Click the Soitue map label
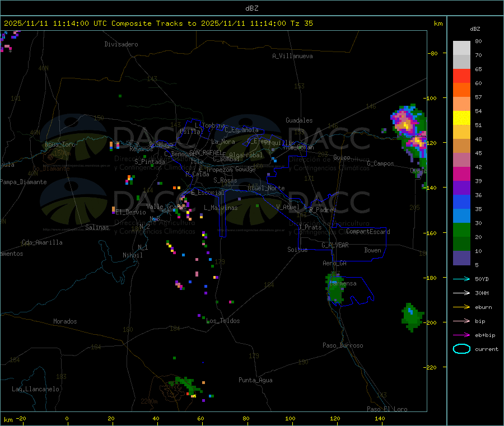Screen dimensions: 504x426 point(297,250)
